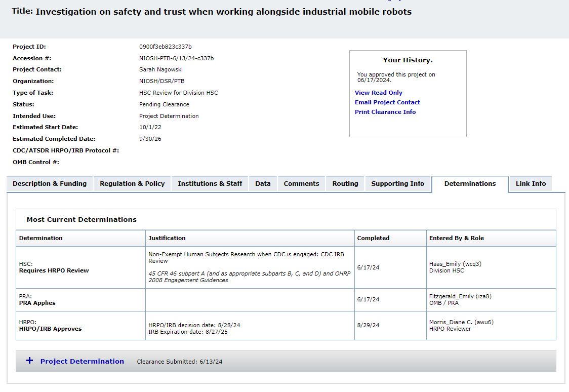Switch to the Regulation & Policy tab
Viewport: 569px width, 392px height.
132,184
